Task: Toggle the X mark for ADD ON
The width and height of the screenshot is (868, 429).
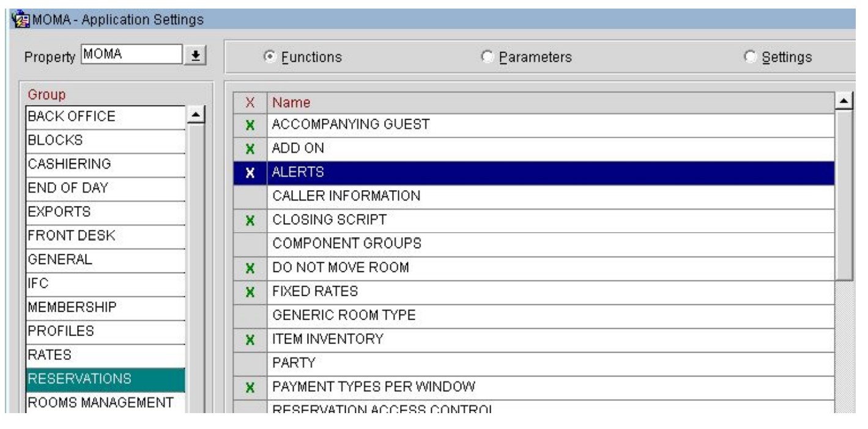Action: [250, 149]
